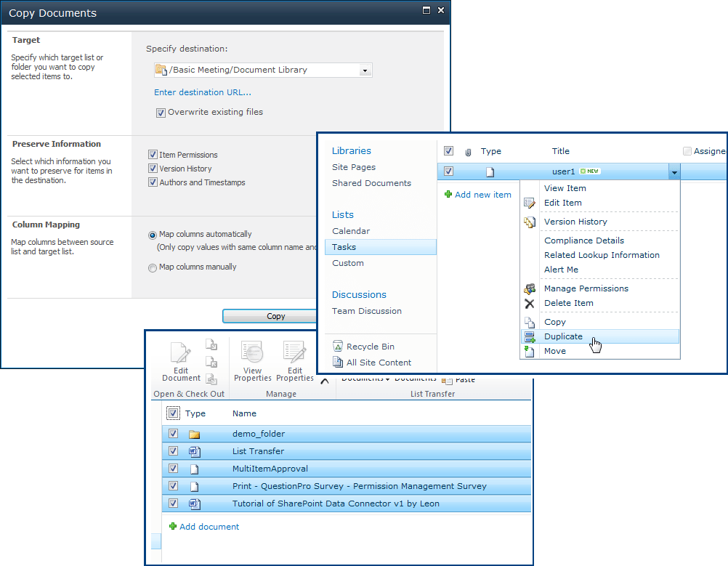728x566 pixels.
Task: Open the Custom list link
Action: click(348, 263)
